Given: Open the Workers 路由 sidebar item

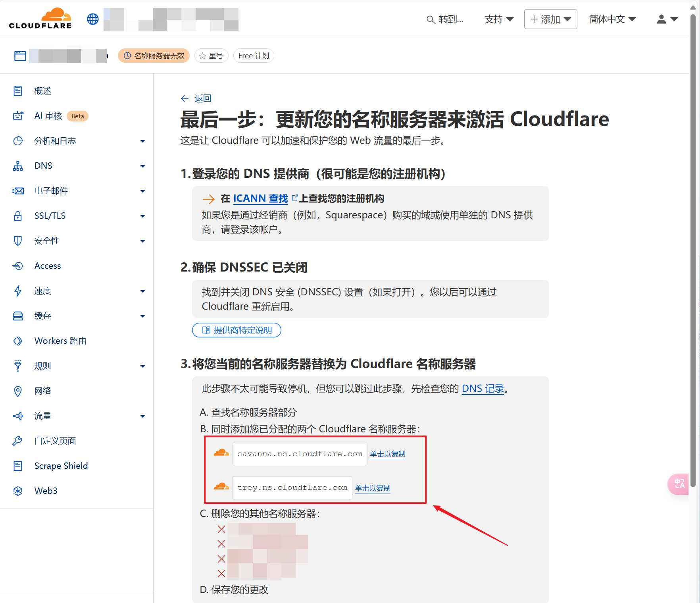Looking at the screenshot, I should click(x=60, y=341).
